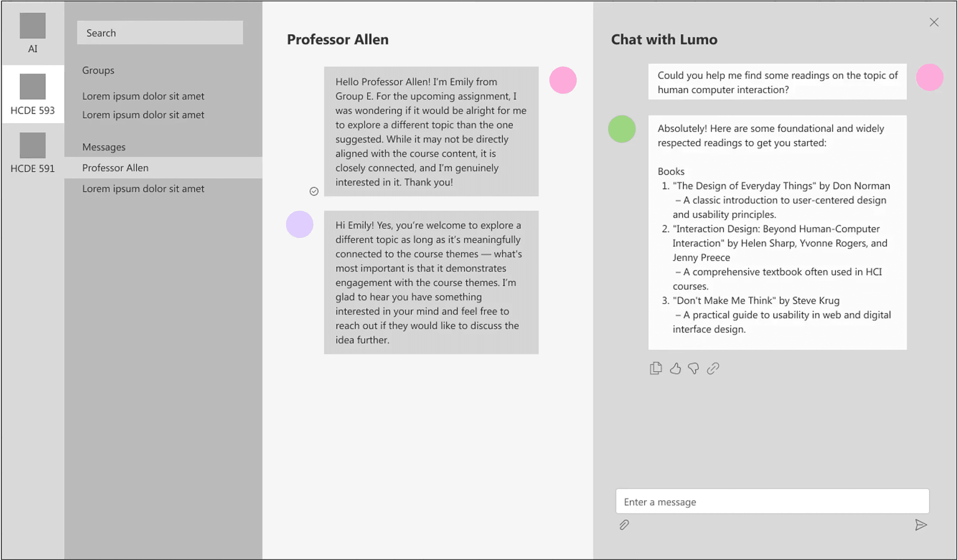Screen dimensions: 958x560
Task: Click the thumbs up icon
Action: pyautogui.click(x=675, y=369)
